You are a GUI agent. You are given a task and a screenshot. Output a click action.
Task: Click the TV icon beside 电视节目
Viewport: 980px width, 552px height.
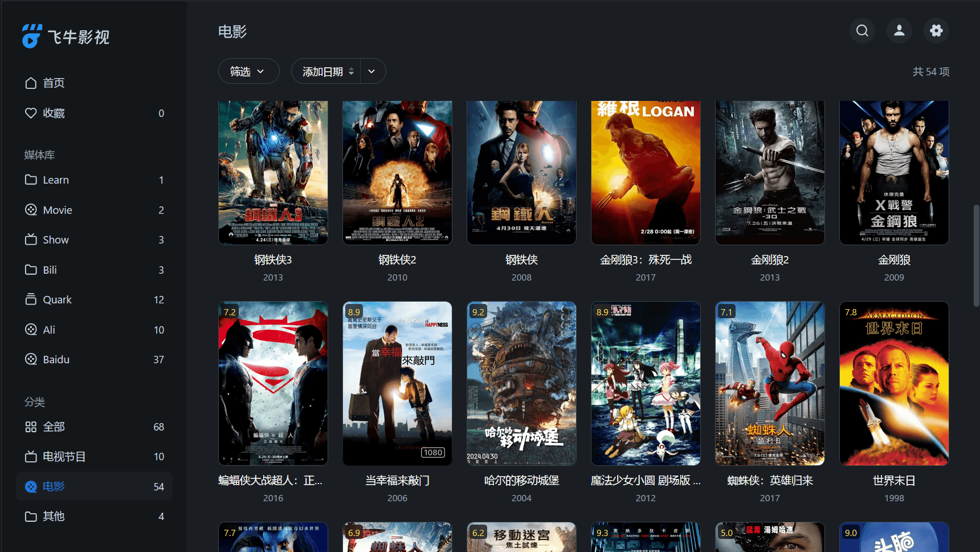click(31, 456)
